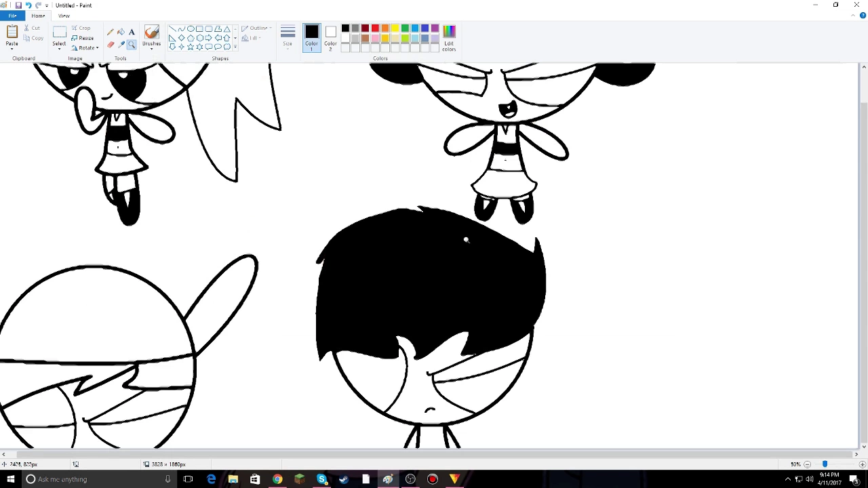868x488 pixels.
Task: Pick the orange color swatch
Action: pyautogui.click(x=385, y=28)
